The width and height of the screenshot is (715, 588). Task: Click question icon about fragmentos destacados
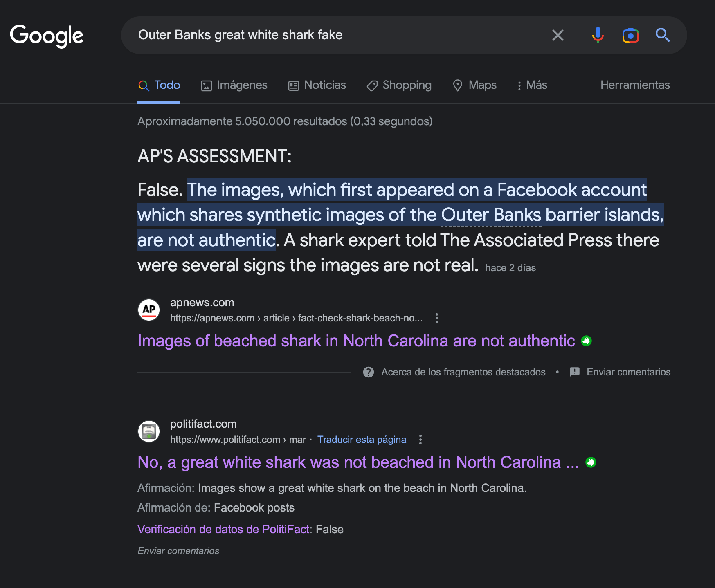point(369,372)
